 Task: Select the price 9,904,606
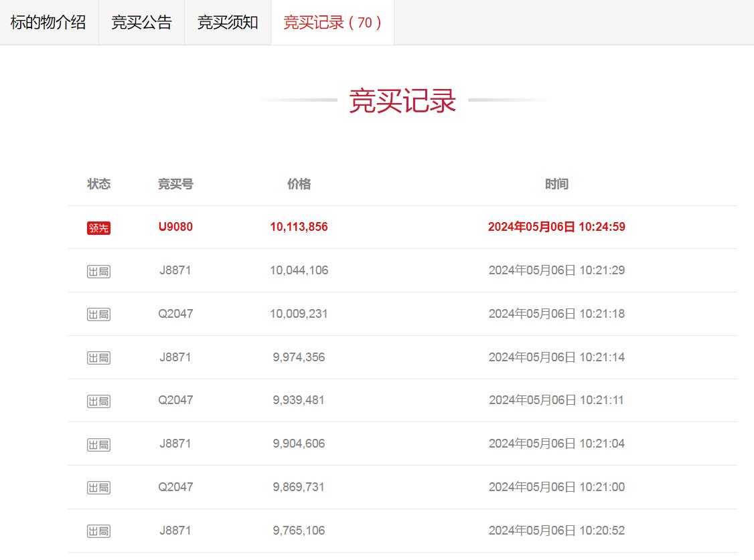coord(299,444)
